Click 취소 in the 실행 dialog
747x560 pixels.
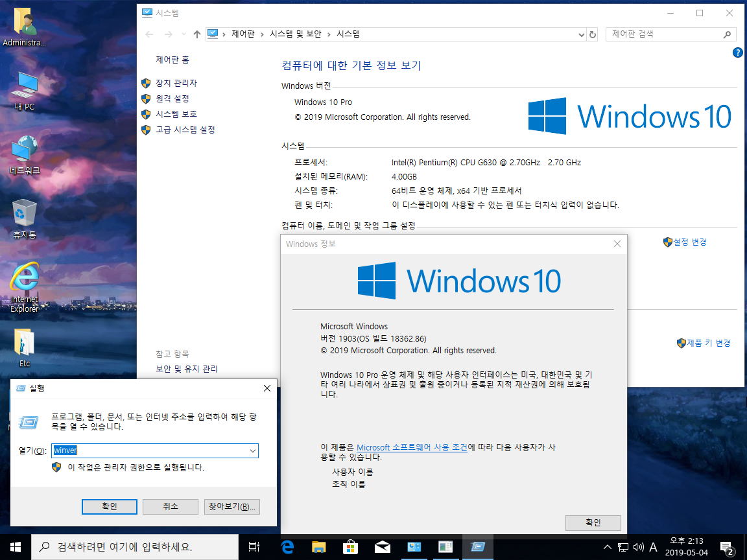click(171, 507)
